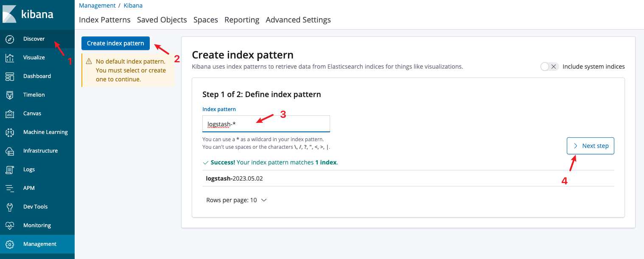Click logstash-2023.05.02 index row
The width and height of the screenshot is (644, 259).
(408, 178)
